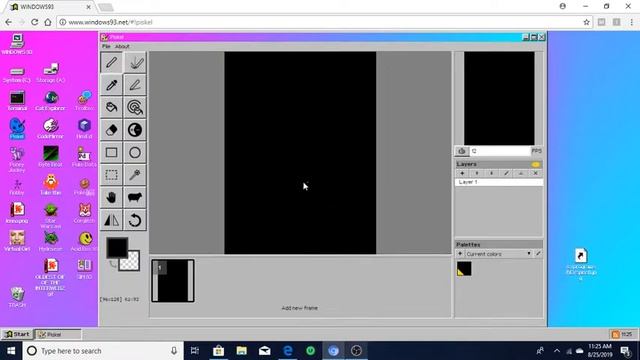Select the vertical mirror pen tool
The height and width of the screenshot is (360, 640).
(135, 63)
